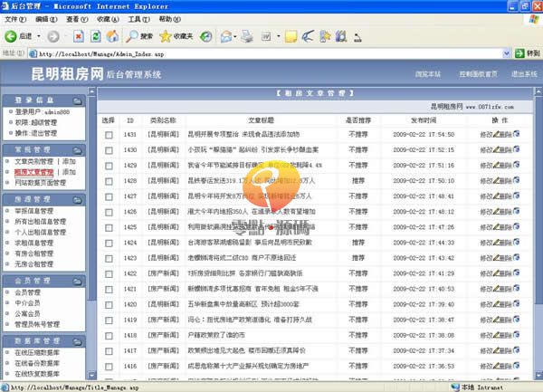Image resolution: width=543 pixels, height=392 pixels.
Task: Open the 工具(T) menu
Action: point(138,19)
